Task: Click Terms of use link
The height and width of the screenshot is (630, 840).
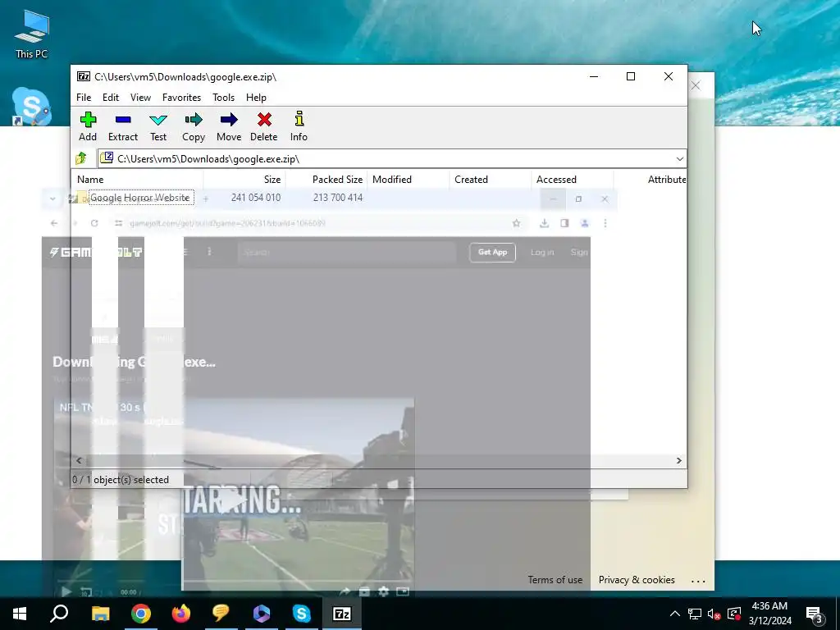Action: 555,580
